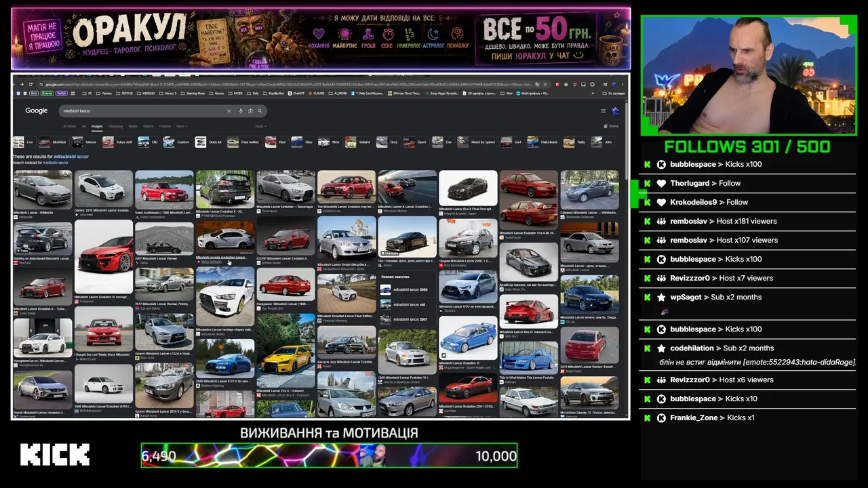Filter images by the Body kit chip

(x=209, y=142)
